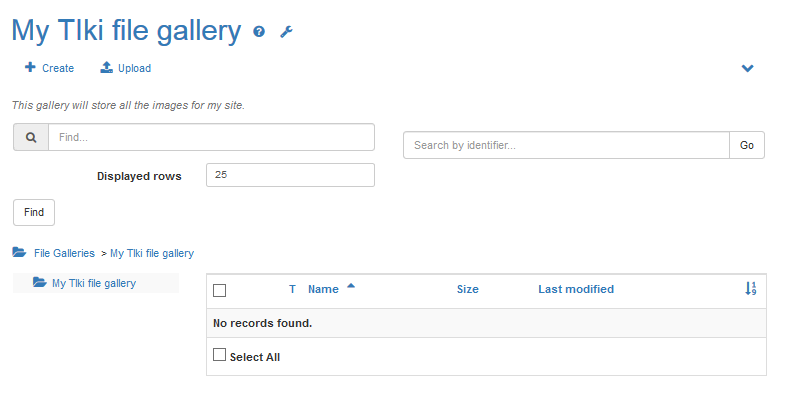The height and width of the screenshot is (403, 786).
Task: Click the numeric sort order icon
Action: (751, 289)
